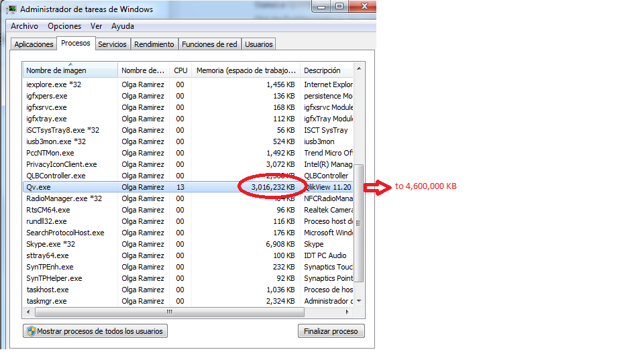Select the SynTPHelper.exe process
This screenshot has height=362, width=644.
[188, 278]
